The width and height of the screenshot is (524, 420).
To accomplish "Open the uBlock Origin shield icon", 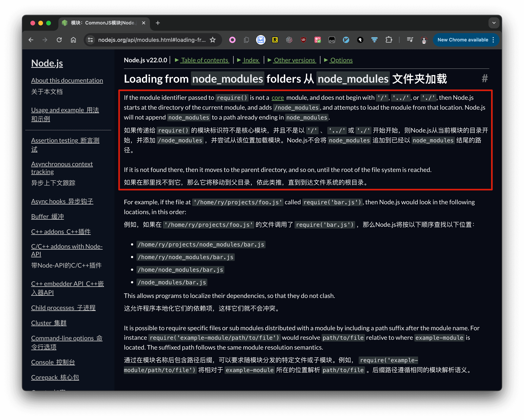I will click(x=303, y=40).
